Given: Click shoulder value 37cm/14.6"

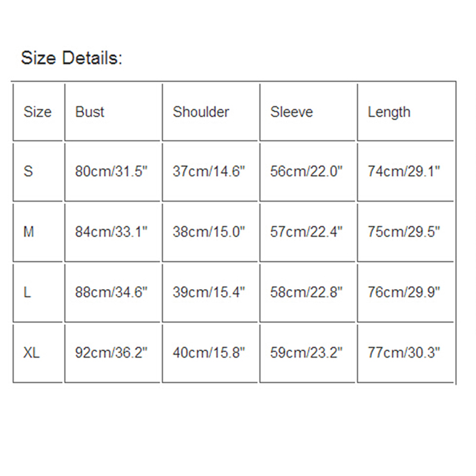Looking at the screenshot, I should click(209, 171).
